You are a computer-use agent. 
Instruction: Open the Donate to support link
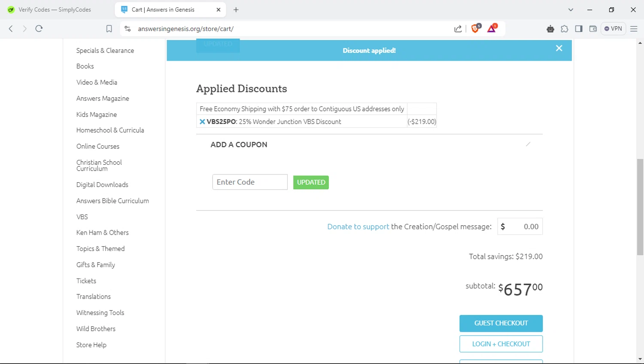[358, 226]
